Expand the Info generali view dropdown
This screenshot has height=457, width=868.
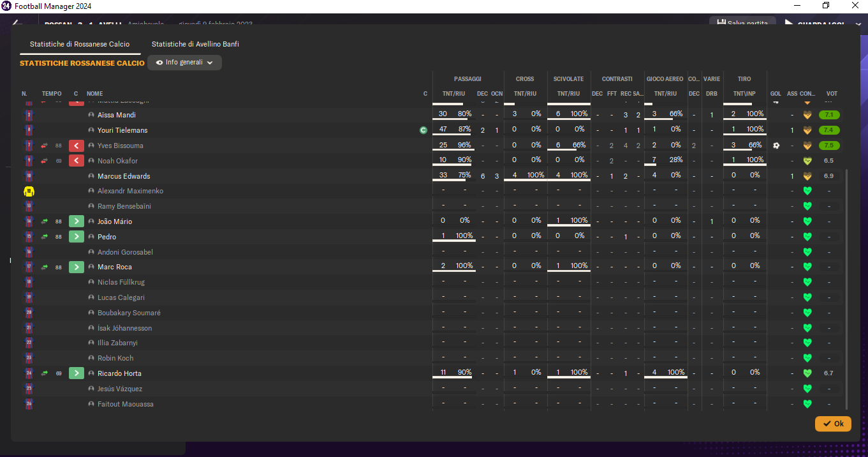[184, 63]
